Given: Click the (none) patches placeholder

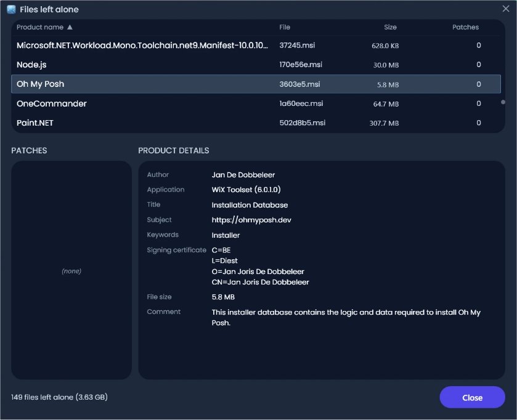Looking at the screenshot, I should click(71, 271).
